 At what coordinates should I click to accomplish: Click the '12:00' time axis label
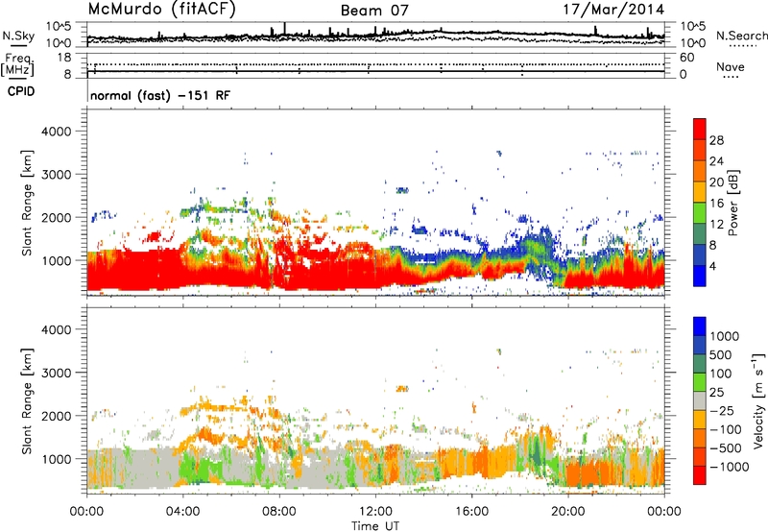click(375, 512)
